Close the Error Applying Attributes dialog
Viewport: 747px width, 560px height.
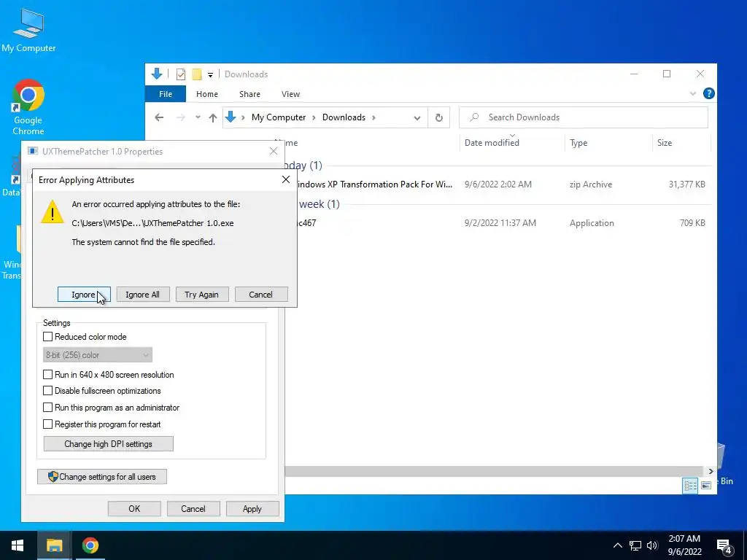286,179
